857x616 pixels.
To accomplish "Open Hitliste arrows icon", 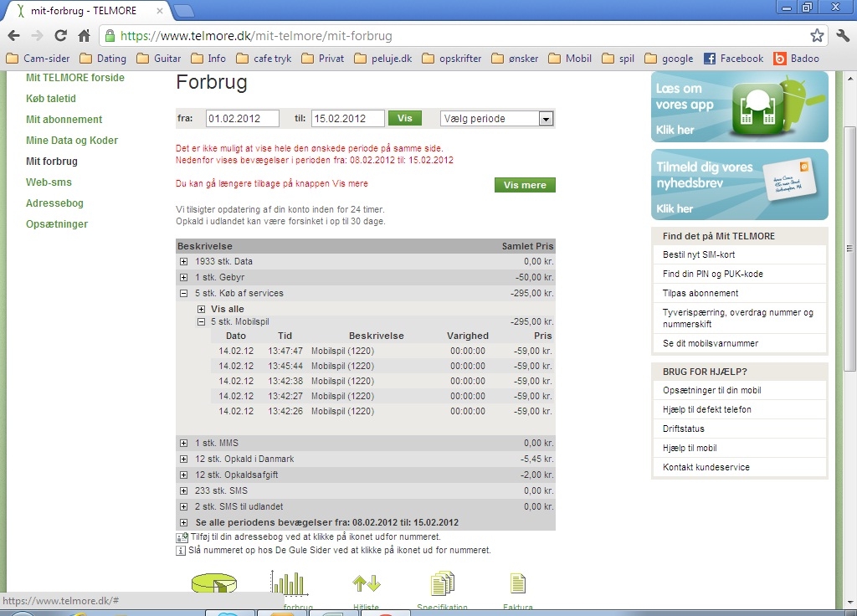I will (x=366, y=583).
